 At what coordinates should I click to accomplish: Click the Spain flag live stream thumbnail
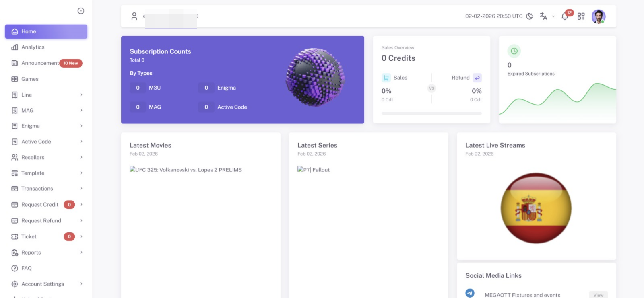[536, 208]
